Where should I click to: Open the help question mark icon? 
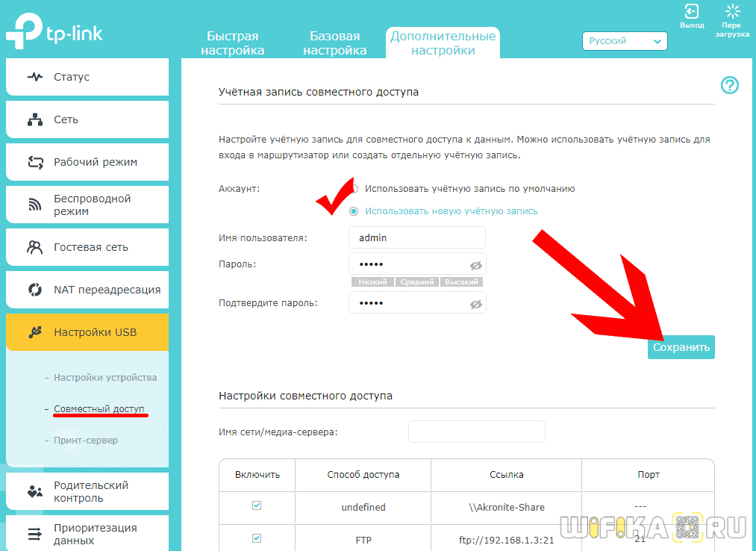pyautogui.click(x=729, y=85)
